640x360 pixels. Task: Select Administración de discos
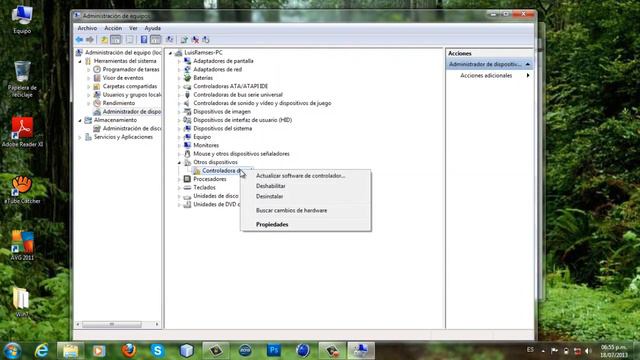click(131, 129)
